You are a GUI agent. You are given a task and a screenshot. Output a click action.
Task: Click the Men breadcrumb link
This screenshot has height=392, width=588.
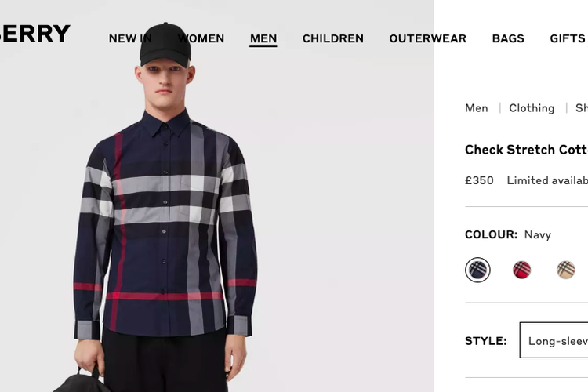(476, 108)
